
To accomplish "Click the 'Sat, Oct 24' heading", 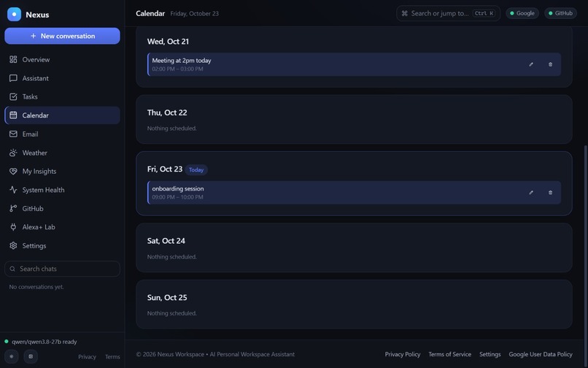I will [x=166, y=241].
